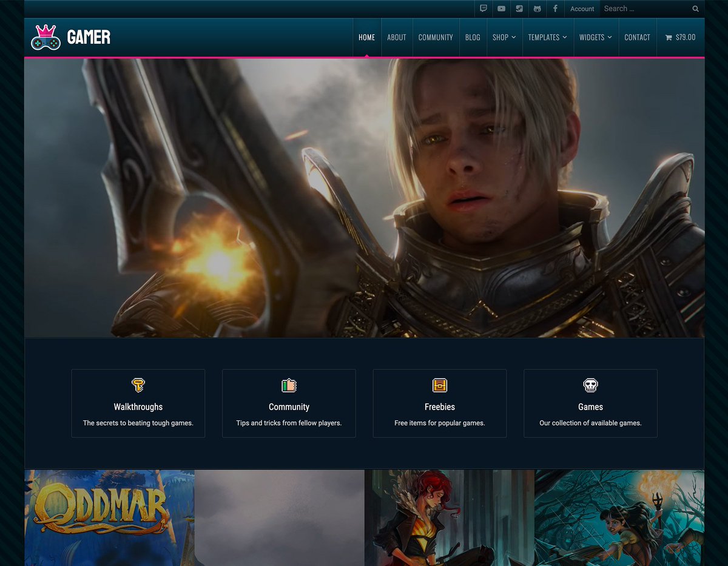Click the GAMER site title
Image resolution: width=728 pixels, height=566 pixels.
click(x=89, y=38)
